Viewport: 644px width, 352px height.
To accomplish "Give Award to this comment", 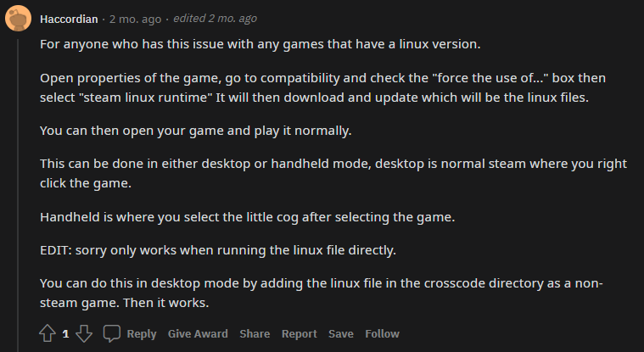I will coord(198,333).
